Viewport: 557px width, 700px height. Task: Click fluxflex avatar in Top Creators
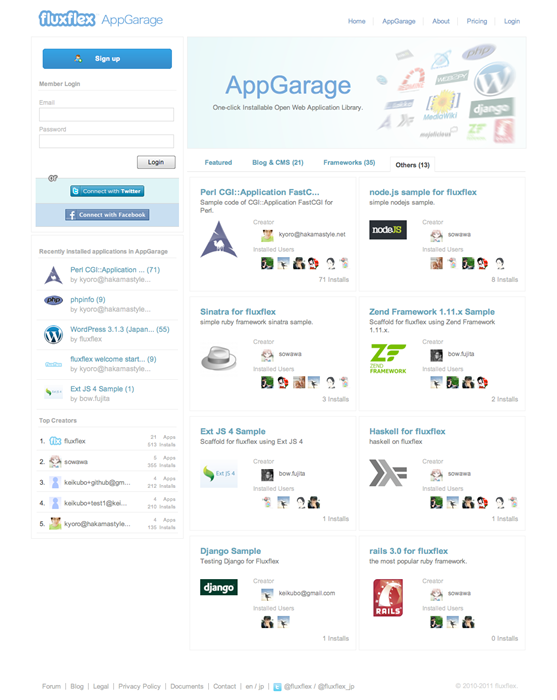click(55, 441)
